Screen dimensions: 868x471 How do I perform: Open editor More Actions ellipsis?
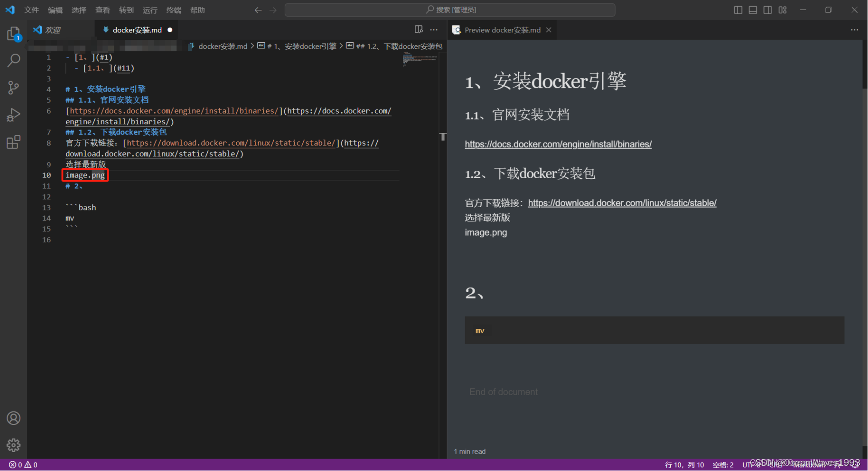tap(434, 29)
